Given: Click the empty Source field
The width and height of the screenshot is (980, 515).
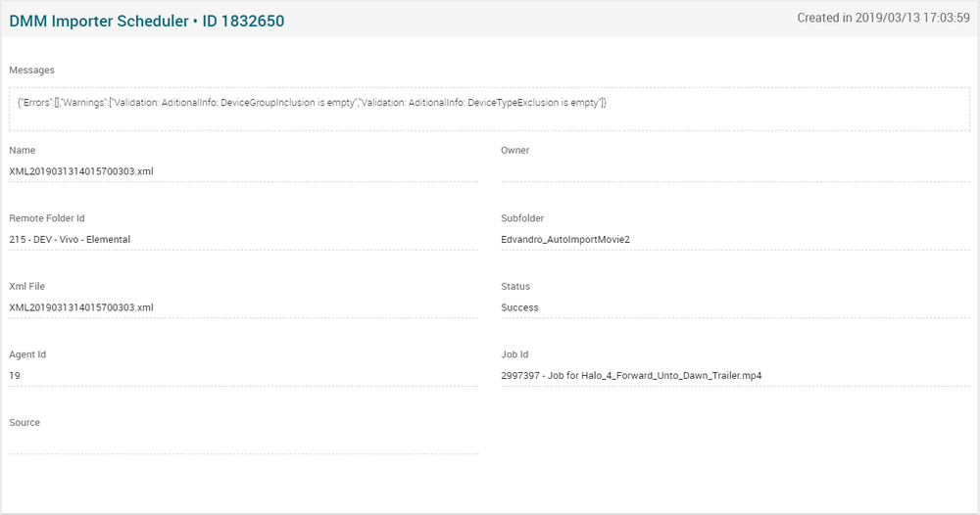Looking at the screenshot, I should point(243,444).
